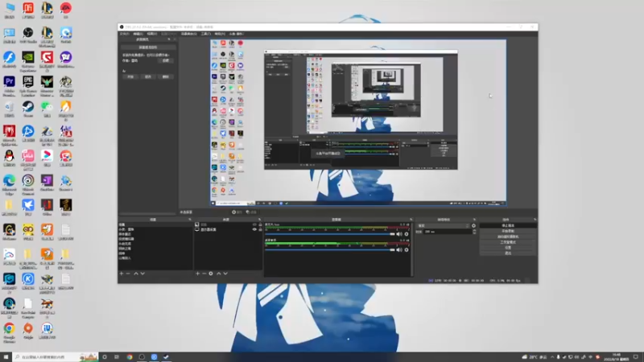Open the Adobe Premiere Pro desktop shortcut
Screen dimensions: 644x362
[9, 85]
